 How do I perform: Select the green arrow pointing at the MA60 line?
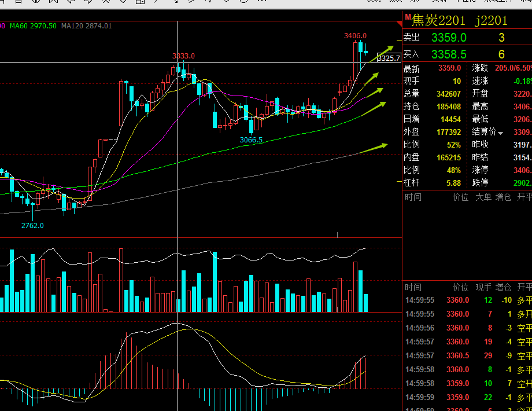[374, 109]
